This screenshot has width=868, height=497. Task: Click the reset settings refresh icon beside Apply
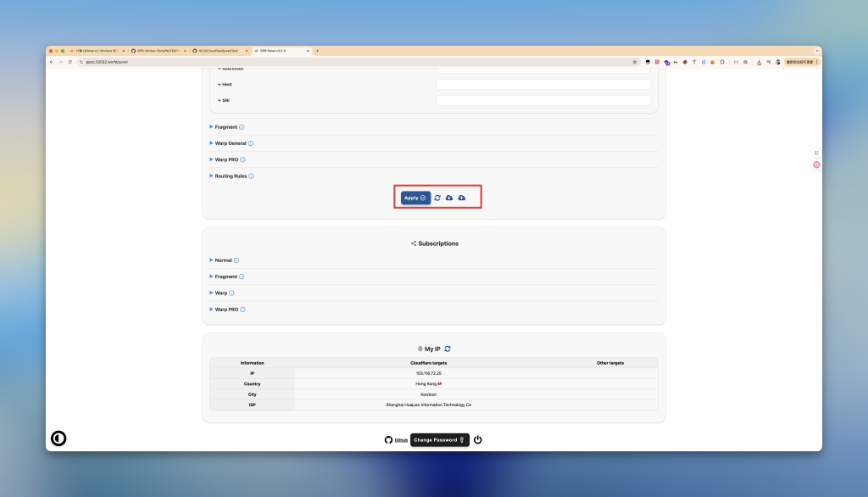(437, 198)
